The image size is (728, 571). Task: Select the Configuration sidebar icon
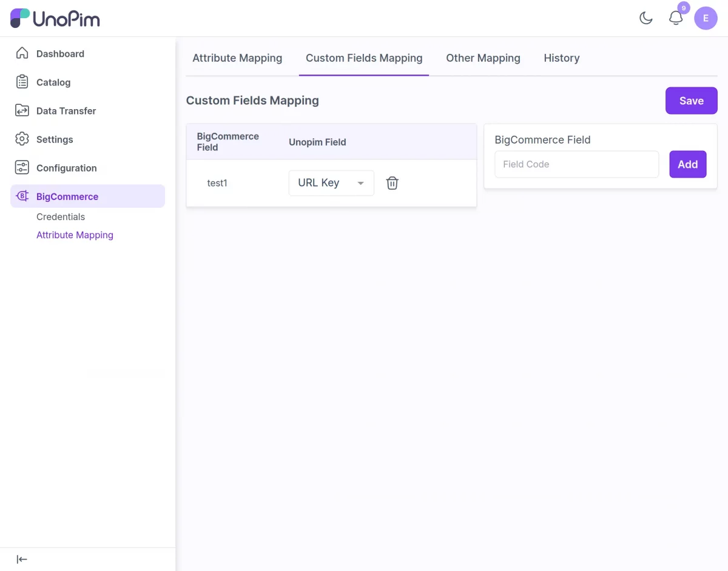tap(22, 167)
